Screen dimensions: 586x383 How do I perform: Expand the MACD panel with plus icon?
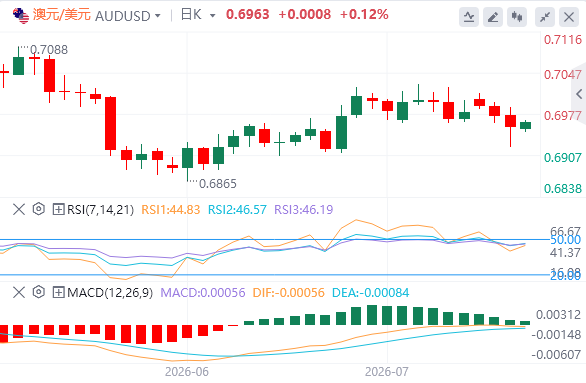pyautogui.click(x=58, y=292)
